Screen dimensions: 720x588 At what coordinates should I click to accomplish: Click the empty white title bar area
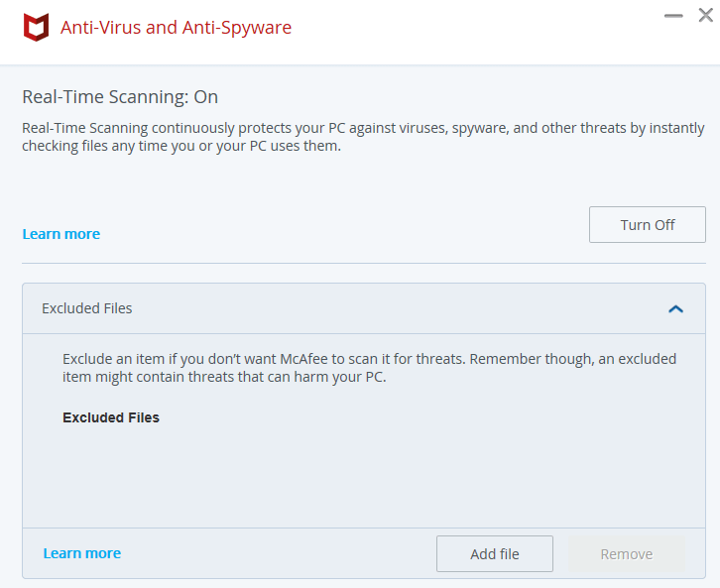click(478, 32)
